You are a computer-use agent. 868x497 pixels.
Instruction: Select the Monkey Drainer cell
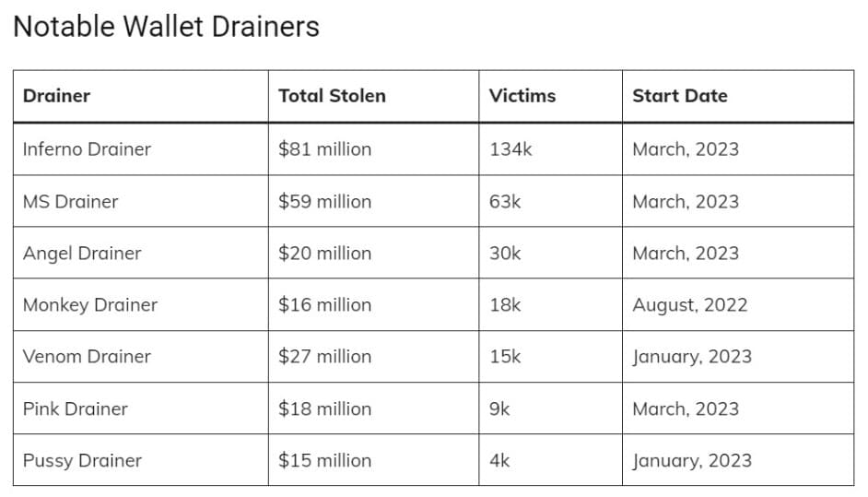click(90, 305)
